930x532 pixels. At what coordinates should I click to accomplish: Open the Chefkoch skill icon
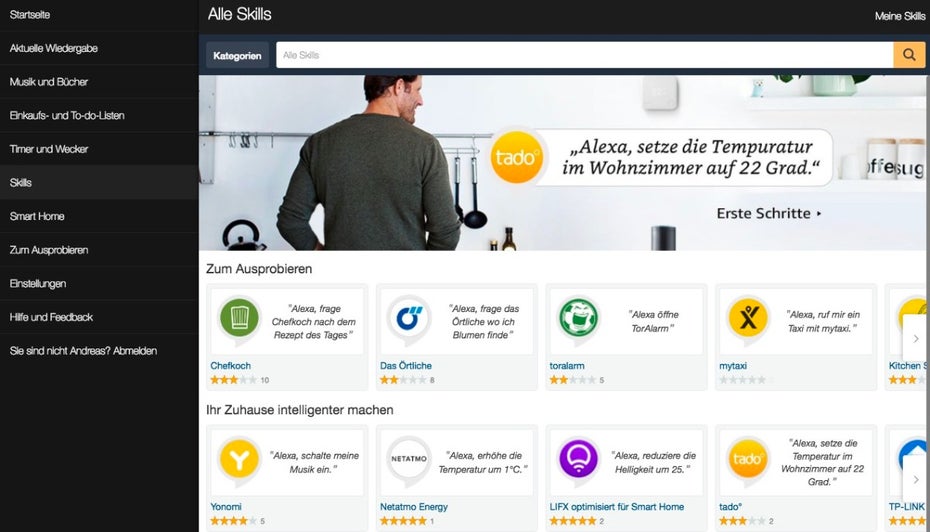239,318
